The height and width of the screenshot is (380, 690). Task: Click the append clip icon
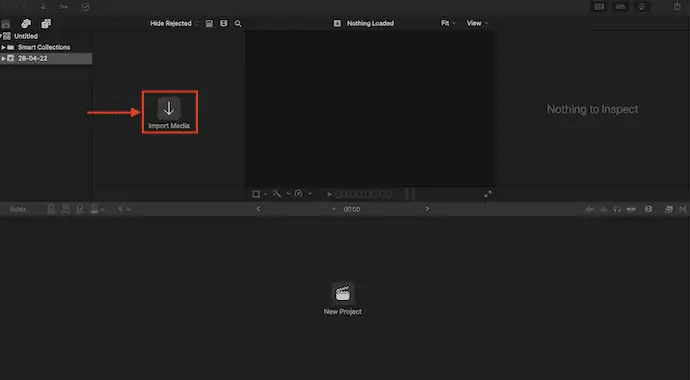[80, 209]
